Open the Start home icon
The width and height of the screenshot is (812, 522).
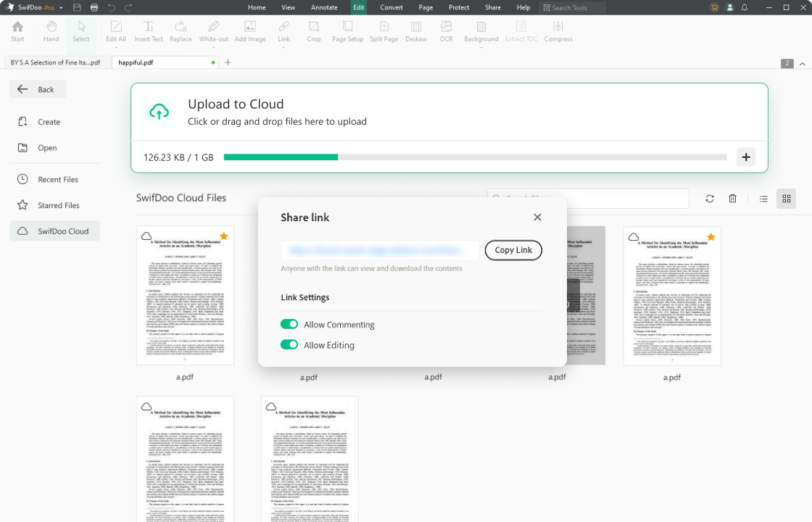coord(17,32)
